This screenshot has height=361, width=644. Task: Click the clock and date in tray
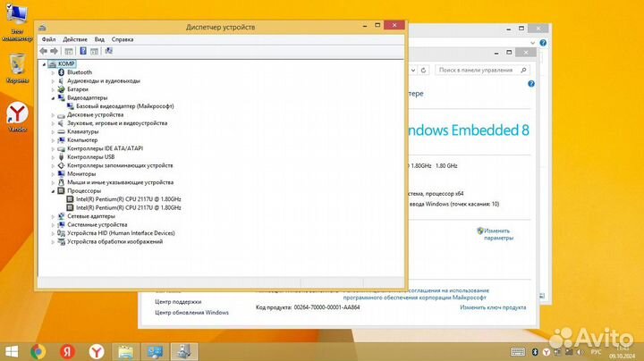pos(623,352)
